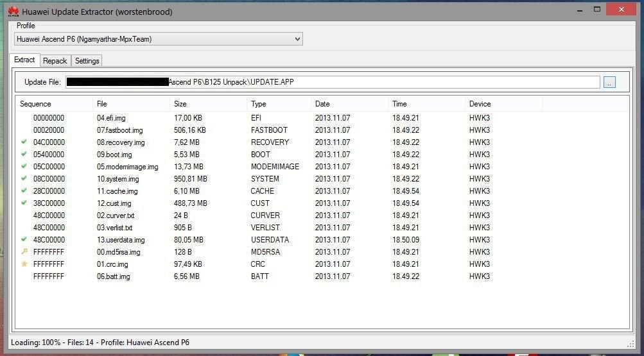Click sequence value 04C00000
Image resolution: width=644 pixels, height=356 pixels.
[x=49, y=142]
